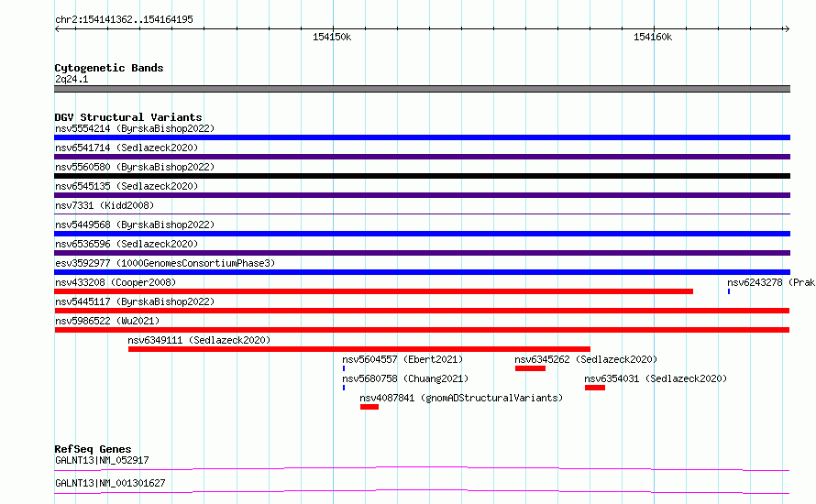Screen dimensions: 816x504
Task: Select the blue esv3592977 variant bar
Action: (422, 272)
